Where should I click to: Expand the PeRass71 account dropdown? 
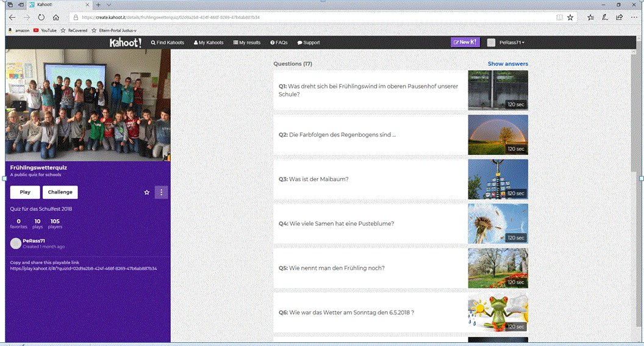(512, 43)
